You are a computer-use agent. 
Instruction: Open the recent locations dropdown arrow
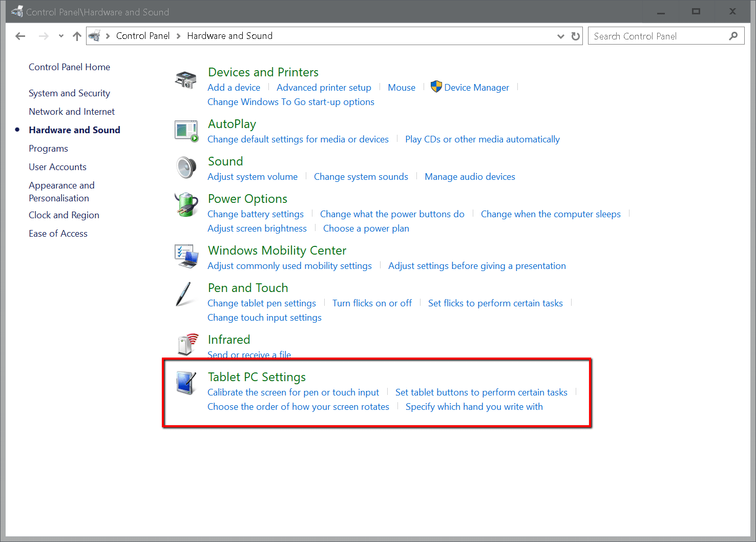click(x=61, y=36)
